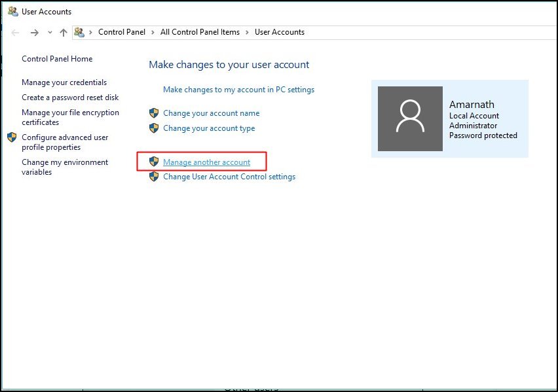Open Change my environment variables
This screenshot has width=558, height=392.
[65, 167]
